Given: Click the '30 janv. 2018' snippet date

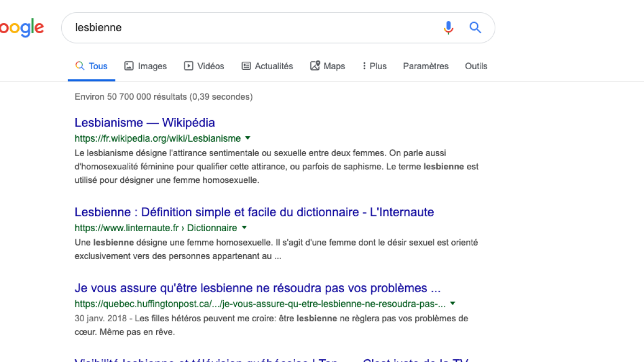Looking at the screenshot, I should point(101,318).
